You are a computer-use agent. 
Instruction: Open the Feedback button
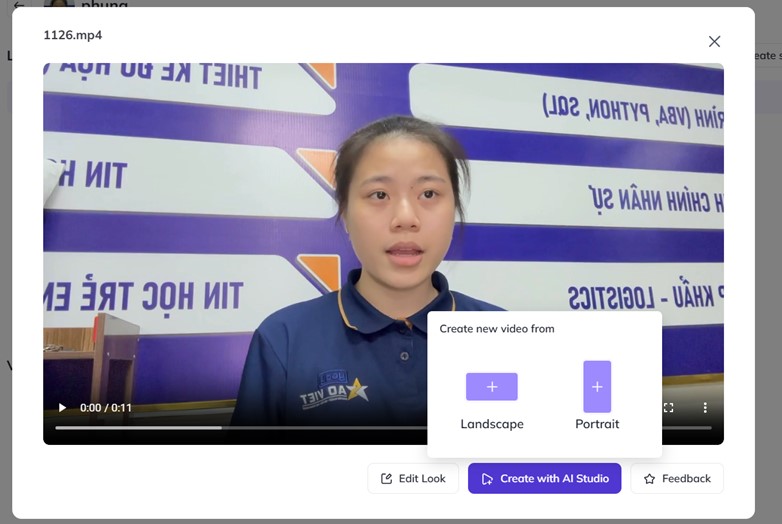coord(677,479)
